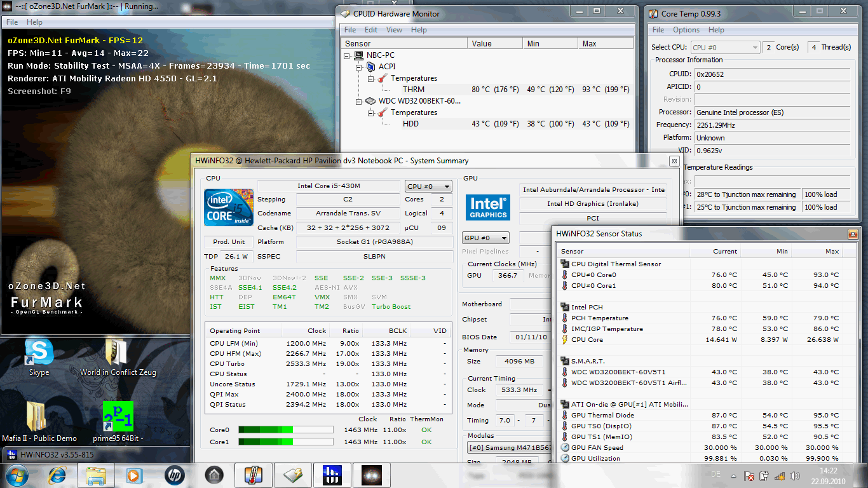Click the Prod. Unit button
The height and width of the screenshot is (488, 868).
pyautogui.click(x=229, y=242)
